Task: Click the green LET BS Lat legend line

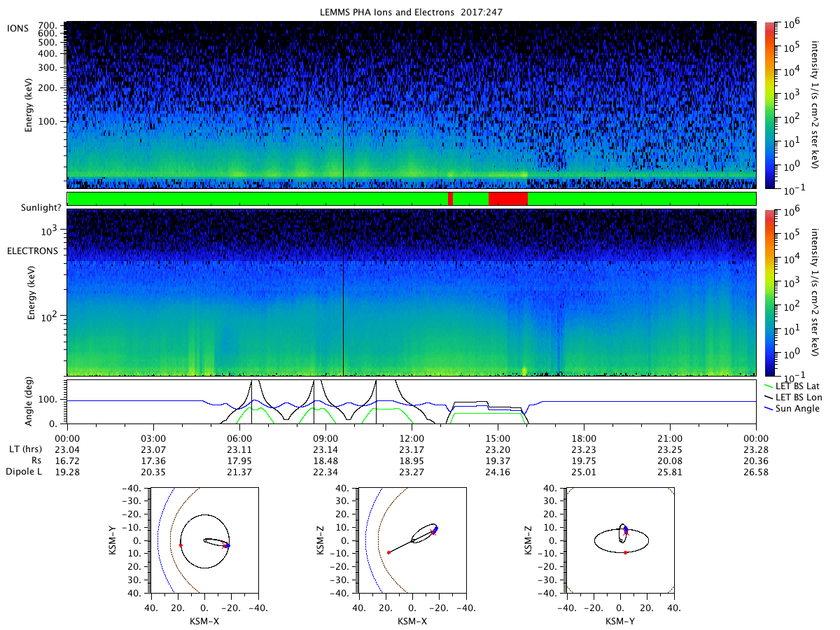Action: tap(769, 385)
